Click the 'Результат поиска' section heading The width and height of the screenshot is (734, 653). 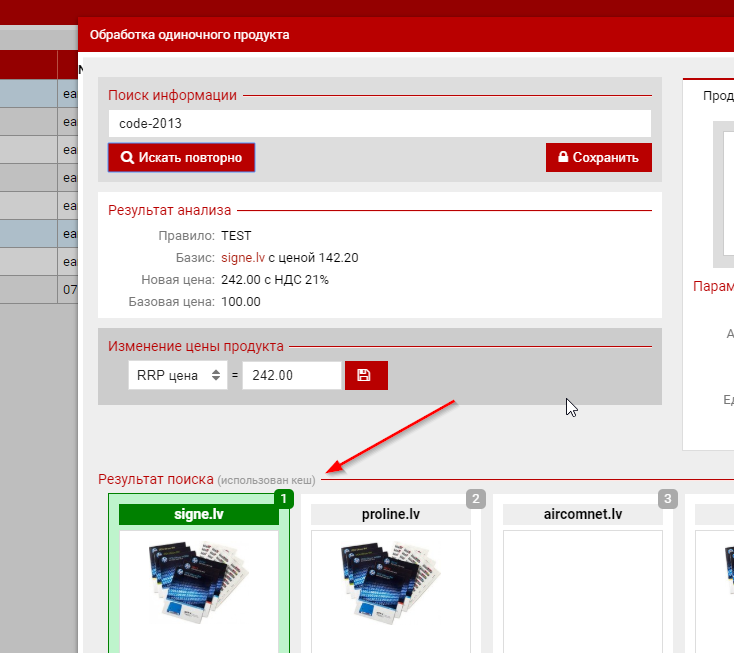pyautogui.click(x=155, y=480)
